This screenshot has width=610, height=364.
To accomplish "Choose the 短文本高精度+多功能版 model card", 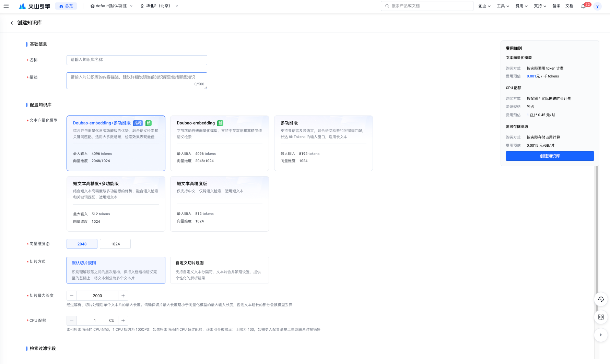I will point(116,204).
